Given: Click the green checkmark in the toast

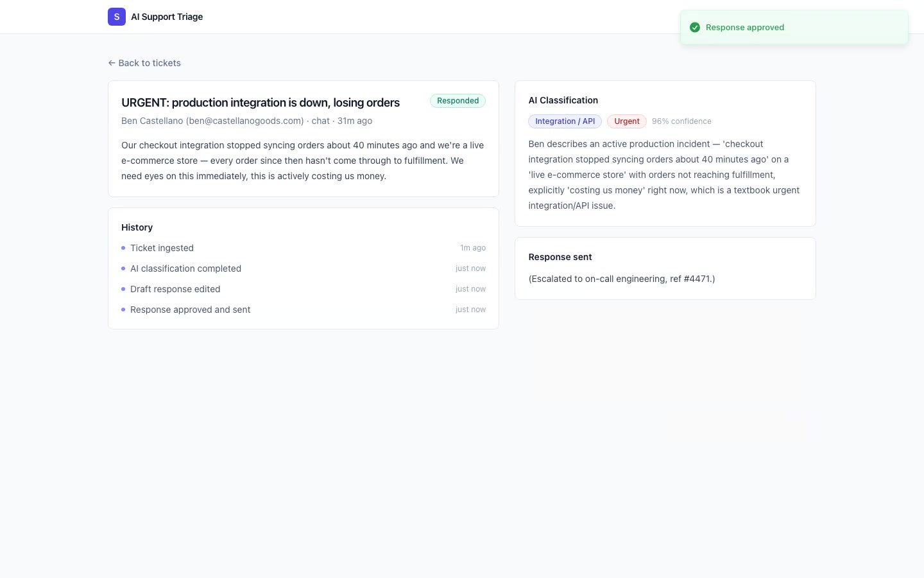Looking at the screenshot, I should pos(695,27).
